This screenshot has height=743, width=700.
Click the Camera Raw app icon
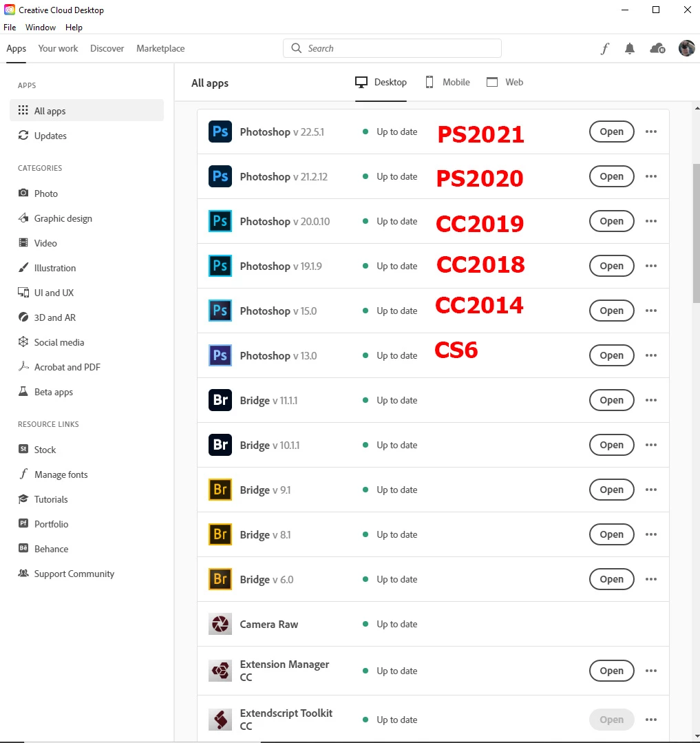pos(220,624)
